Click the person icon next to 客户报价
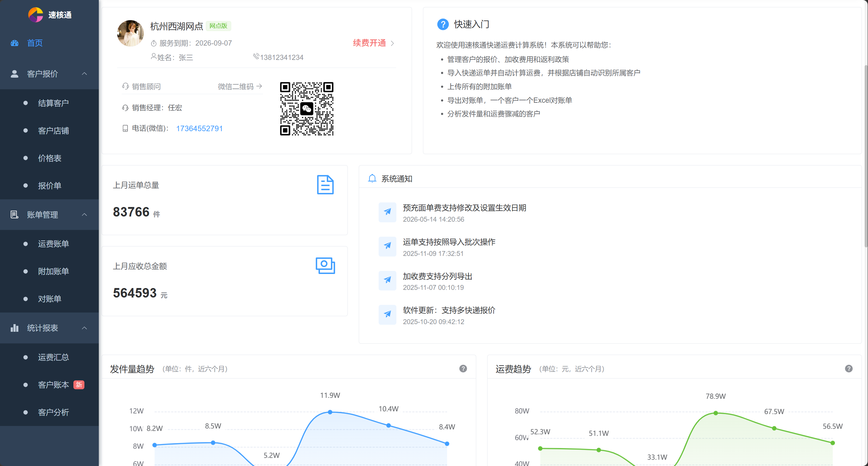Viewport: 868px width, 466px height. 14,74
